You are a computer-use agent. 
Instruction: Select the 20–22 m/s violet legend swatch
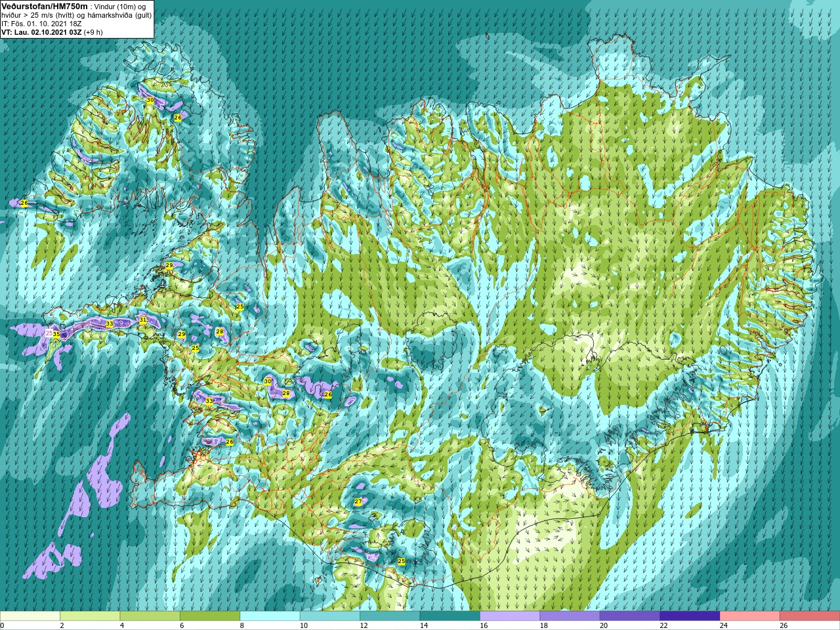click(x=631, y=616)
